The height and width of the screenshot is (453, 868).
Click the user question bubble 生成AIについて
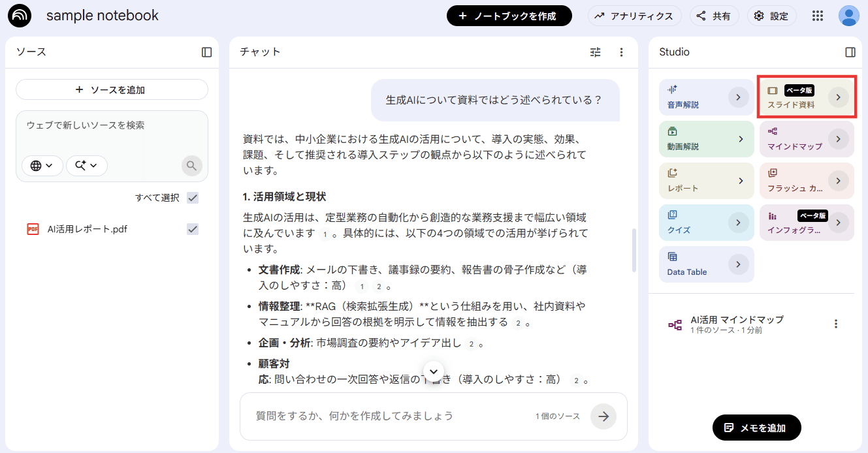pyautogui.click(x=494, y=100)
